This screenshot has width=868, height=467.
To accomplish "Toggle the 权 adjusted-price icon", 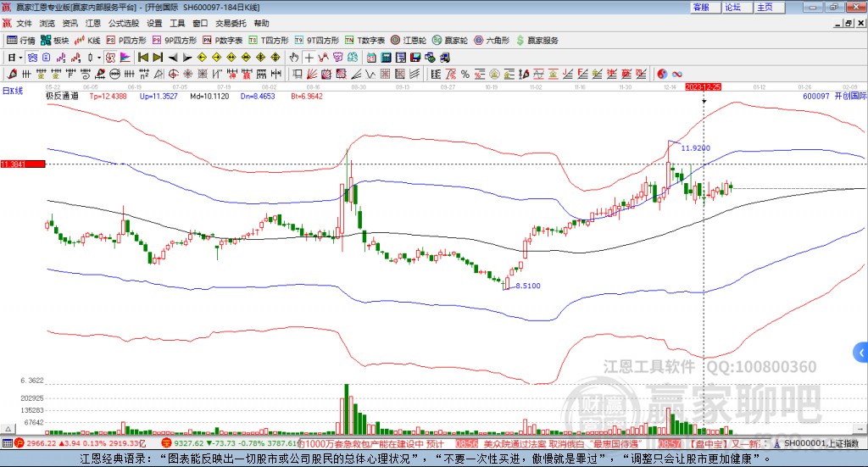I will click(110, 58).
